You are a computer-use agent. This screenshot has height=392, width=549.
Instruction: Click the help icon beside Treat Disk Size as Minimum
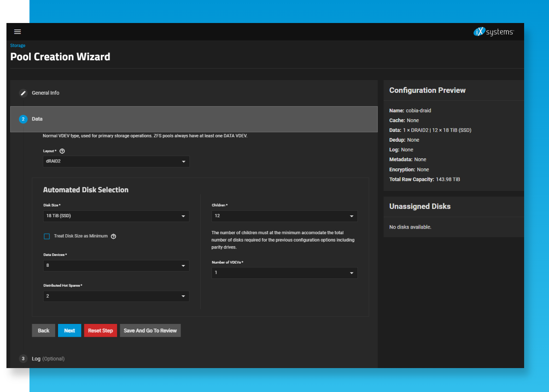click(113, 236)
